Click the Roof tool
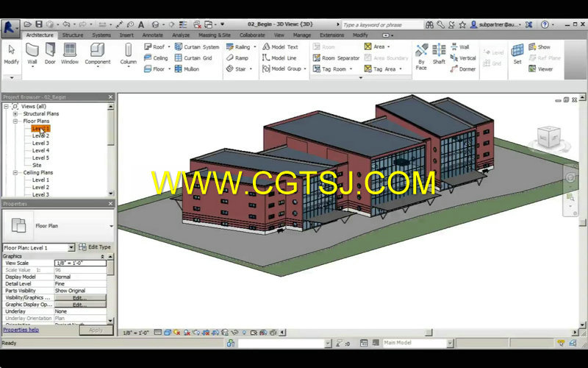The width and height of the screenshot is (588, 368). point(155,47)
